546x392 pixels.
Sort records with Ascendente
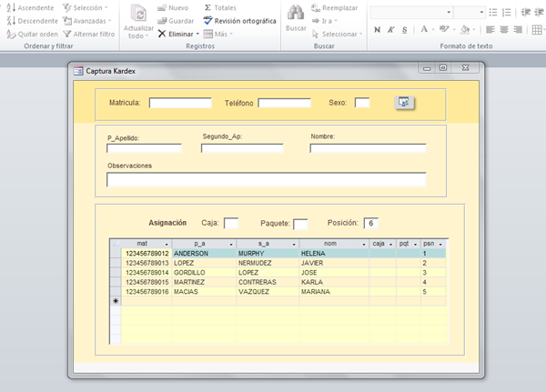[29, 7]
